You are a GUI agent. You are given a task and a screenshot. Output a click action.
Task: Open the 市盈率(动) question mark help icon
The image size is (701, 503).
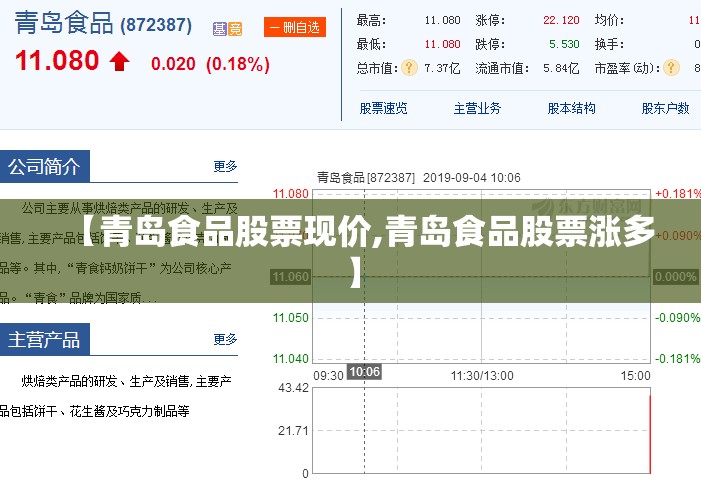(x=671, y=68)
